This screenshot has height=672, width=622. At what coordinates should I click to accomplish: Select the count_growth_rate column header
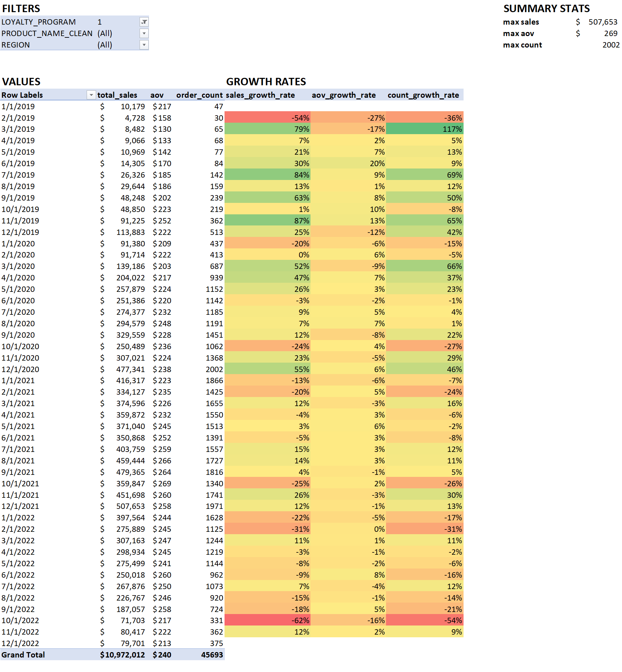423,95
